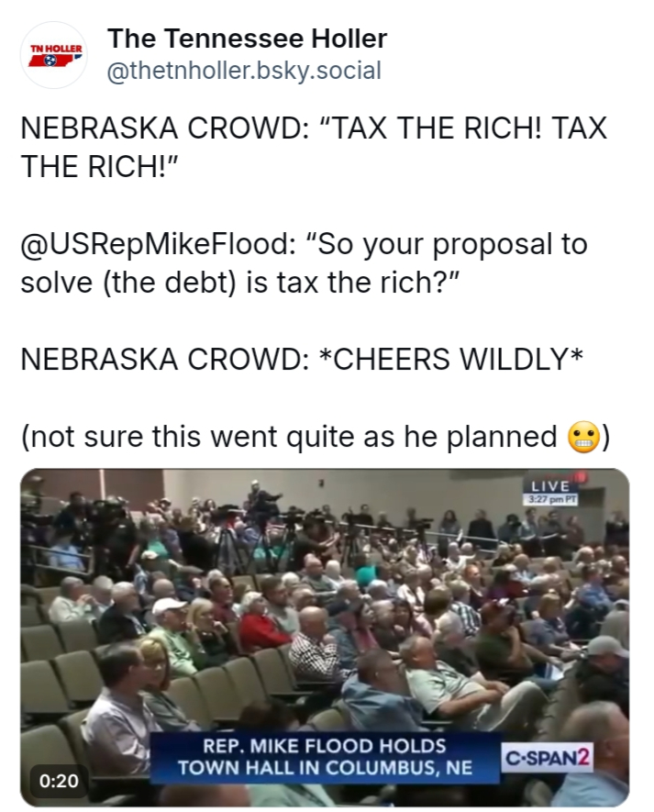Click the 0:20 video duration badge

[60, 781]
